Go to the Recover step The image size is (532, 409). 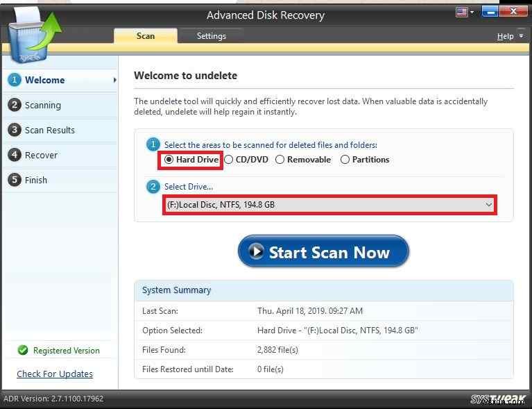[x=60, y=156]
